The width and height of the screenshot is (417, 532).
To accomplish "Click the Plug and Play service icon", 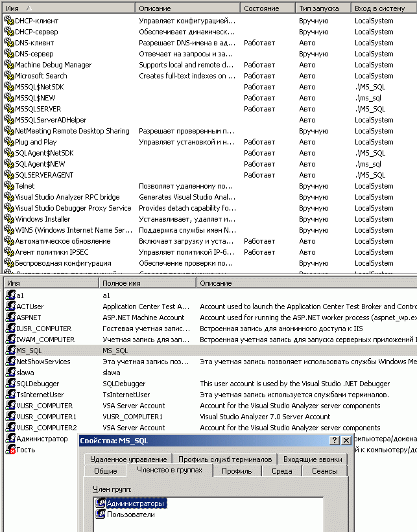I will [x=9, y=142].
